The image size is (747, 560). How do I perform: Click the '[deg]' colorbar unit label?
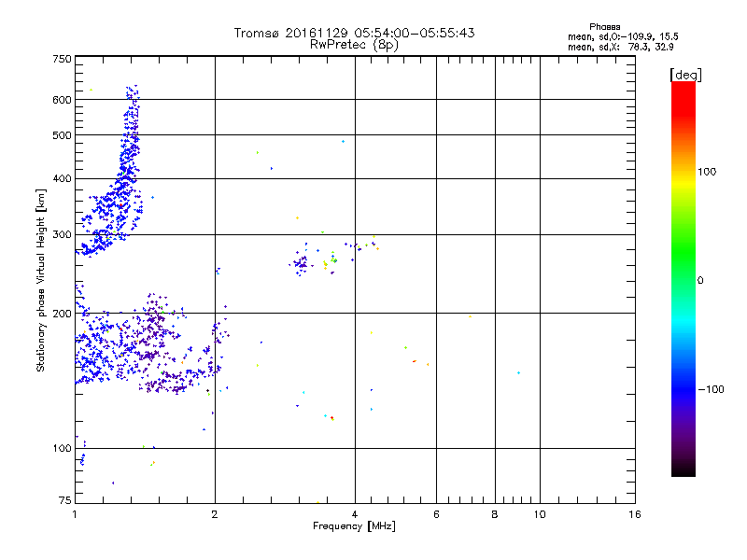click(685, 75)
